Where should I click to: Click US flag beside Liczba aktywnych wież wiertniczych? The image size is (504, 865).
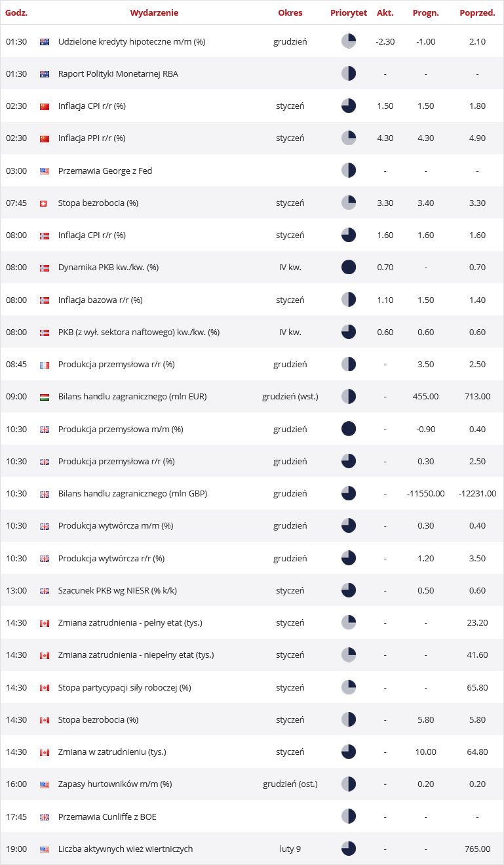(x=45, y=849)
